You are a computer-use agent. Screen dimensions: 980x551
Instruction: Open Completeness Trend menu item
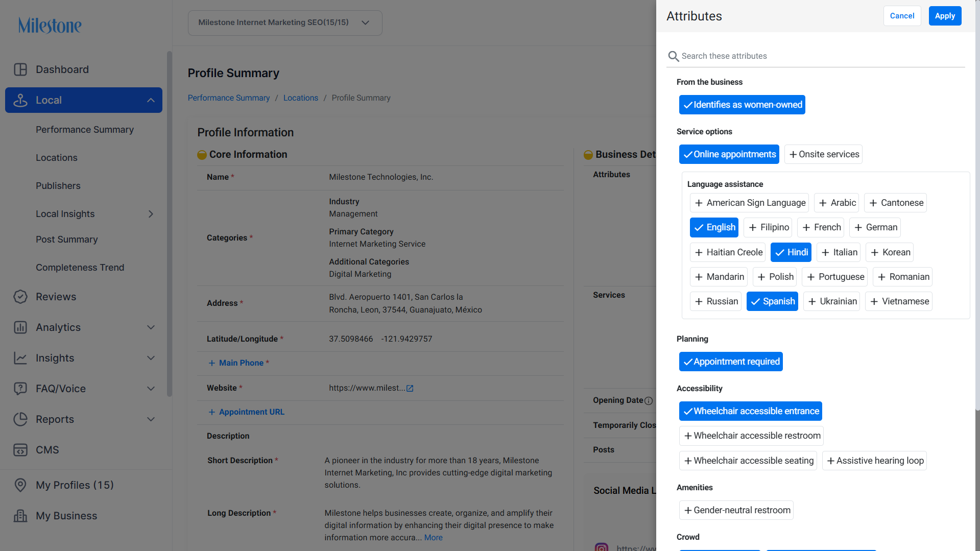pyautogui.click(x=80, y=268)
